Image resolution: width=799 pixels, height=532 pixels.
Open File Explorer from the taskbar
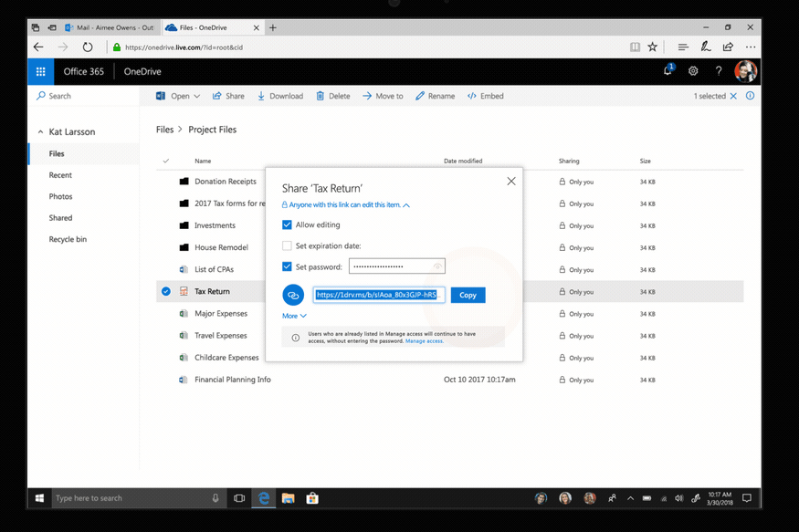(288, 498)
